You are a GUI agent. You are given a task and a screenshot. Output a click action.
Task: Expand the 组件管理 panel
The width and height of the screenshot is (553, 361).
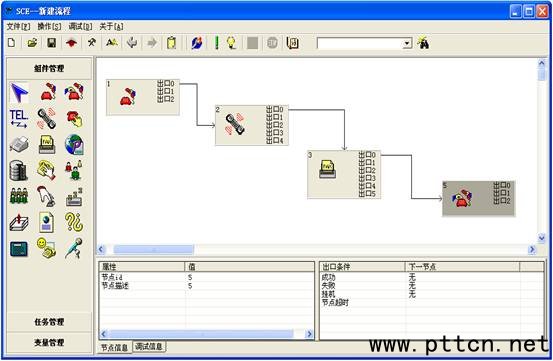tap(49, 68)
